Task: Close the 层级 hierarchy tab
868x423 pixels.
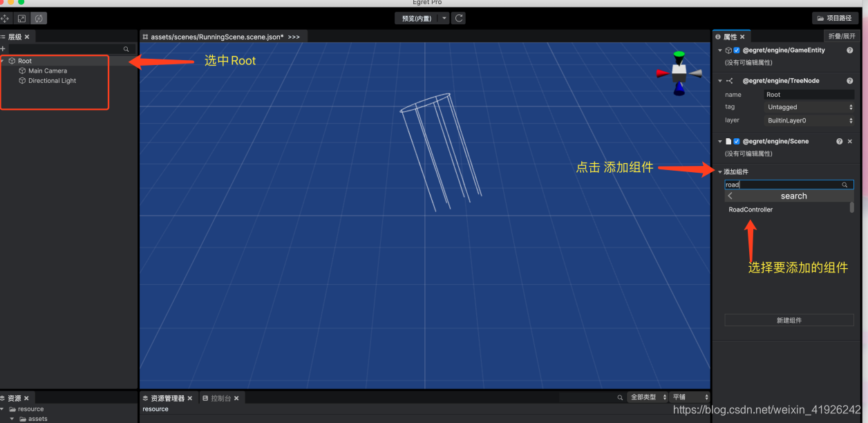Action: point(27,37)
